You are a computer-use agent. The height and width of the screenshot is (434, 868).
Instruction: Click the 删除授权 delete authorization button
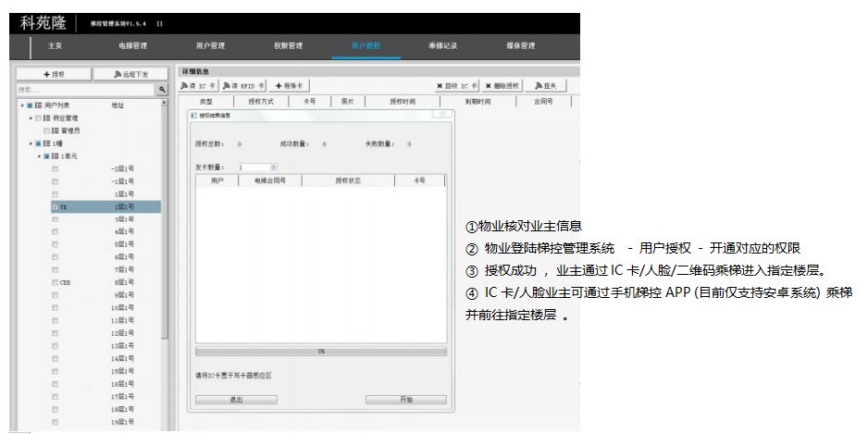pyautogui.click(x=502, y=86)
